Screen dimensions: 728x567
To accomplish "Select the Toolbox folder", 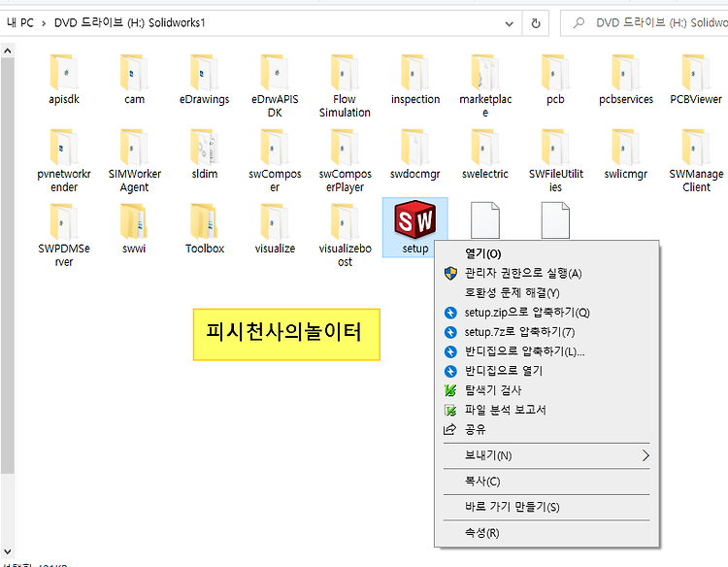I will coord(204,229).
